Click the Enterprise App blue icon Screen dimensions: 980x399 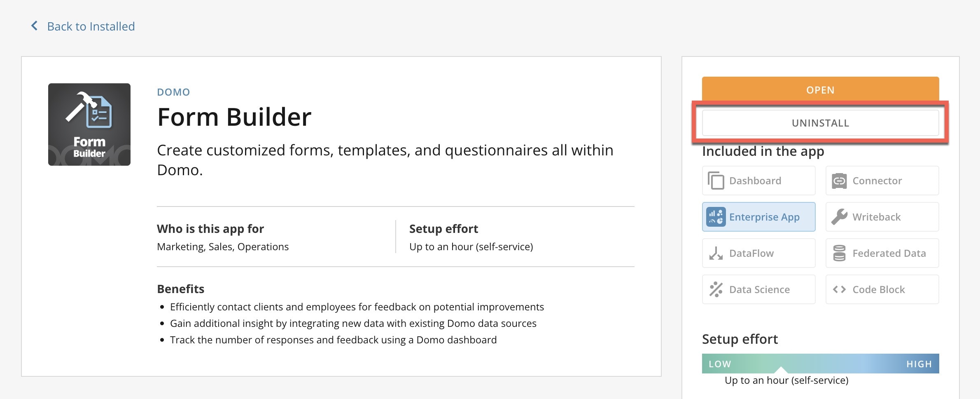(x=716, y=217)
